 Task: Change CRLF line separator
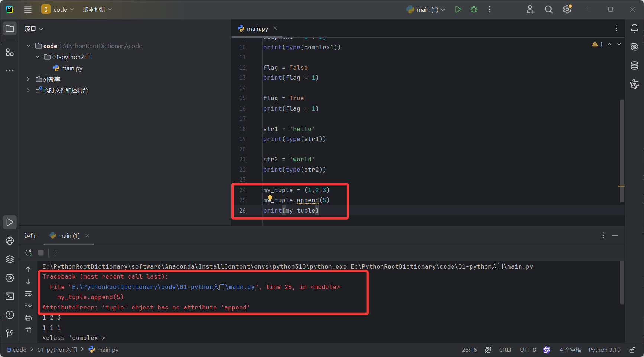506,350
